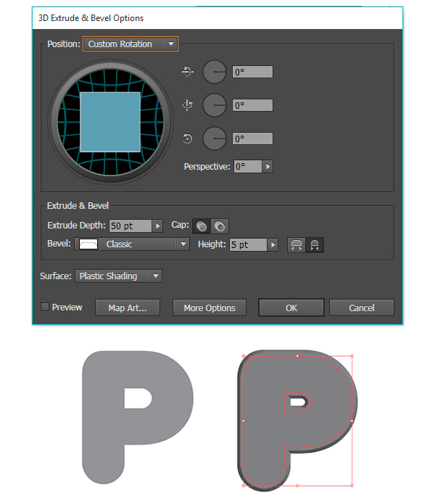Click the X-axis rotation icon
Image resolution: width=435 pixels, height=504 pixels.
click(188, 71)
